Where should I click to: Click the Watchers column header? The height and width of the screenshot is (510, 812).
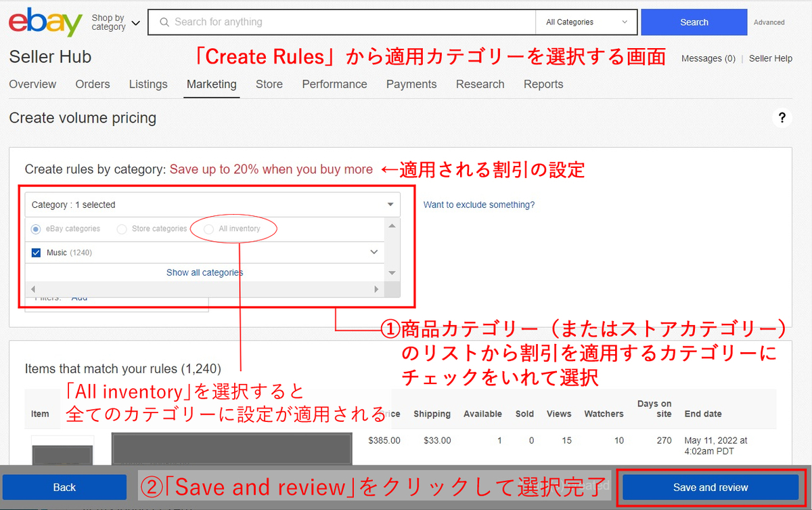tap(604, 414)
